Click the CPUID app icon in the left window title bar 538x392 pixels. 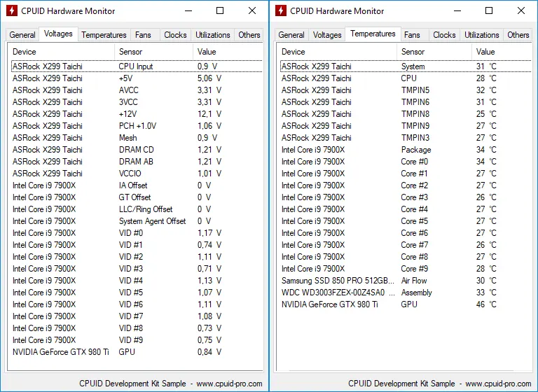click(12, 10)
